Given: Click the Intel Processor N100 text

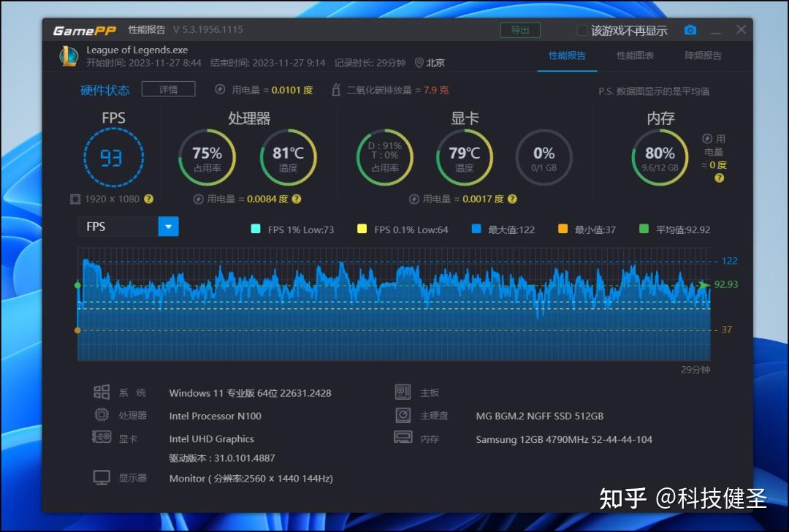Looking at the screenshot, I should pos(216,416).
